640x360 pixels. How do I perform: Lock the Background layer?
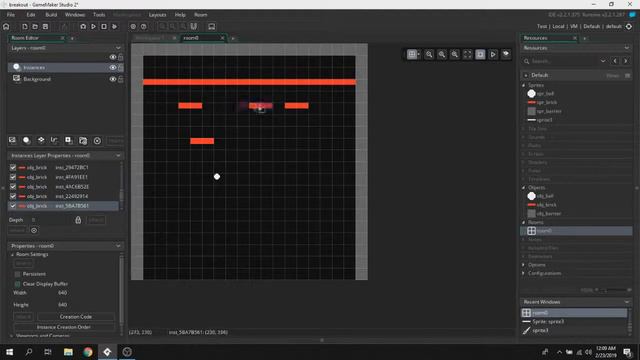pos(121,79)
